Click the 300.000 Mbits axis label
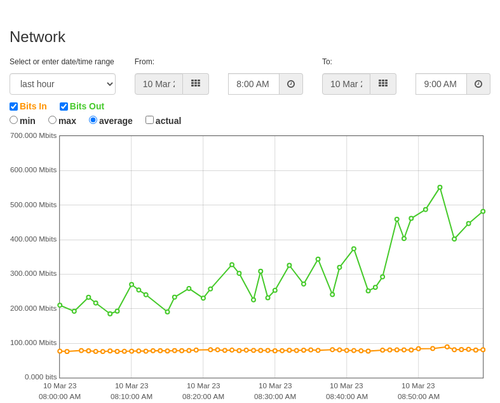 point(33,274)
